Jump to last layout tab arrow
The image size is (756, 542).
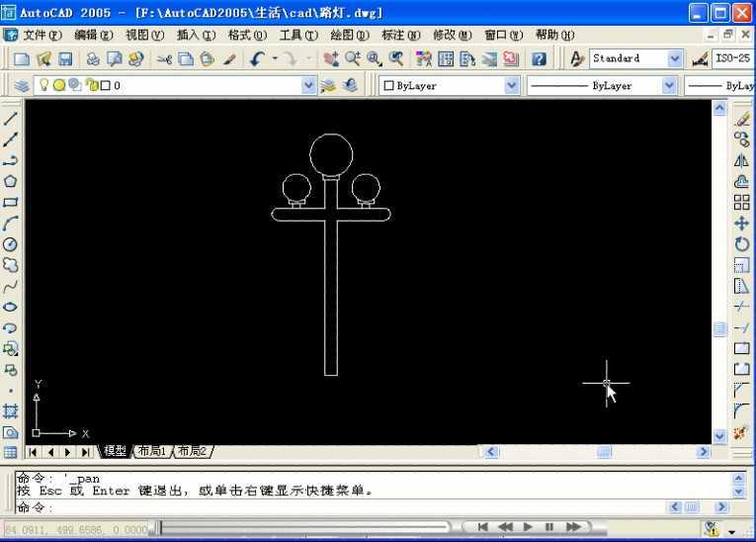(x=85, y=452)
